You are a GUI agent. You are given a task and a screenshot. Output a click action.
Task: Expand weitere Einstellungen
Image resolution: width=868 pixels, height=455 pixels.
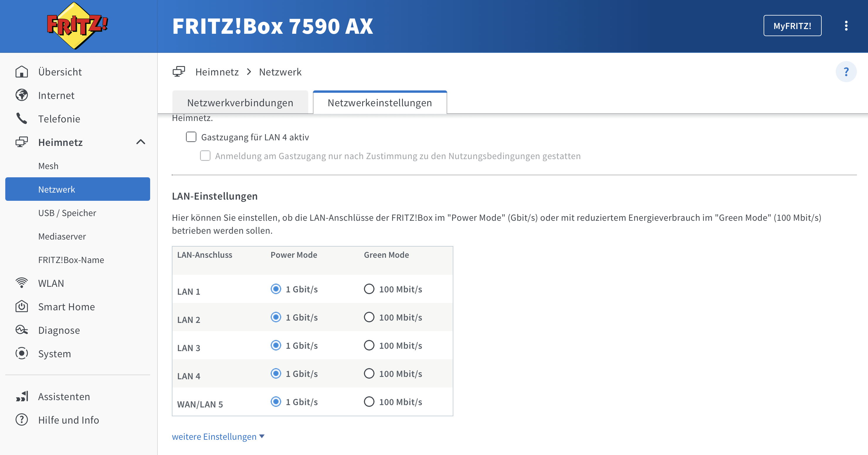tap(218, 437)
